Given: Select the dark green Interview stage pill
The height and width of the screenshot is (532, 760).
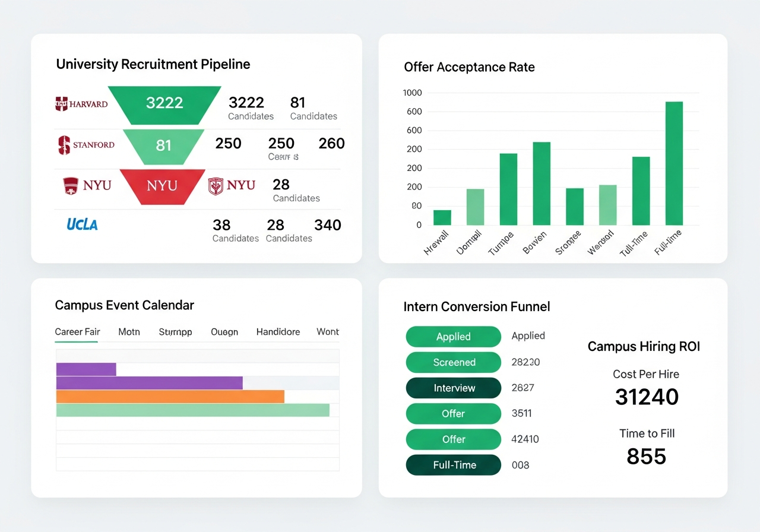Looking at the screenshot, I should tap(453, 388).
